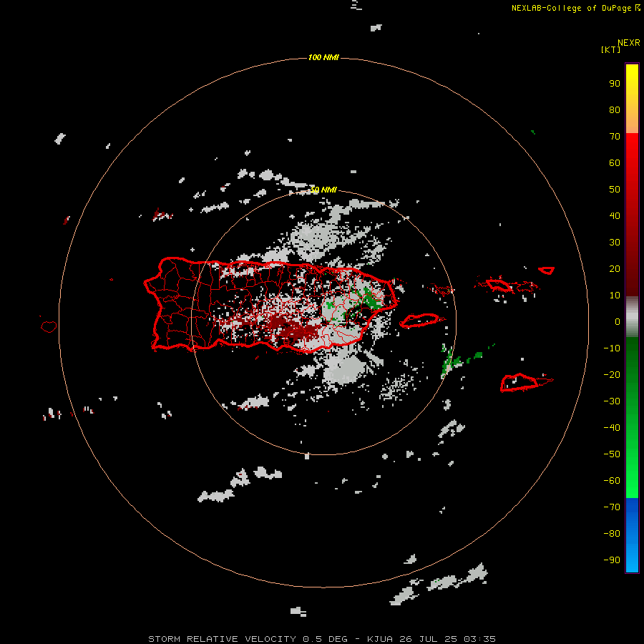
Task: Click the 70 value on the velocity scale
Action: [x=615, y=137]
